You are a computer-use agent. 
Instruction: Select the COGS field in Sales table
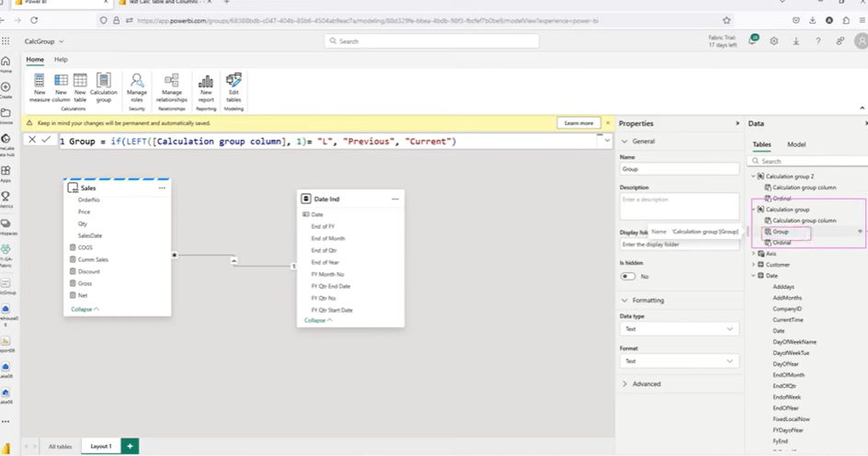(86, 247)
